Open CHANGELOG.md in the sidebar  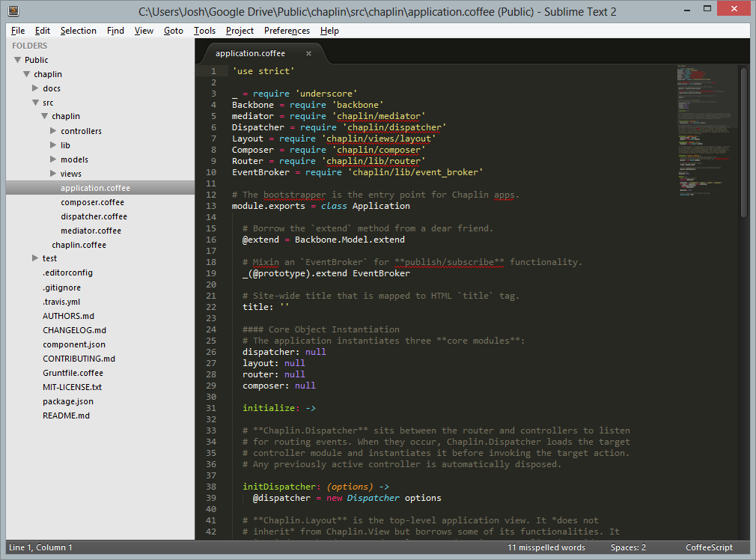point(74,330)
